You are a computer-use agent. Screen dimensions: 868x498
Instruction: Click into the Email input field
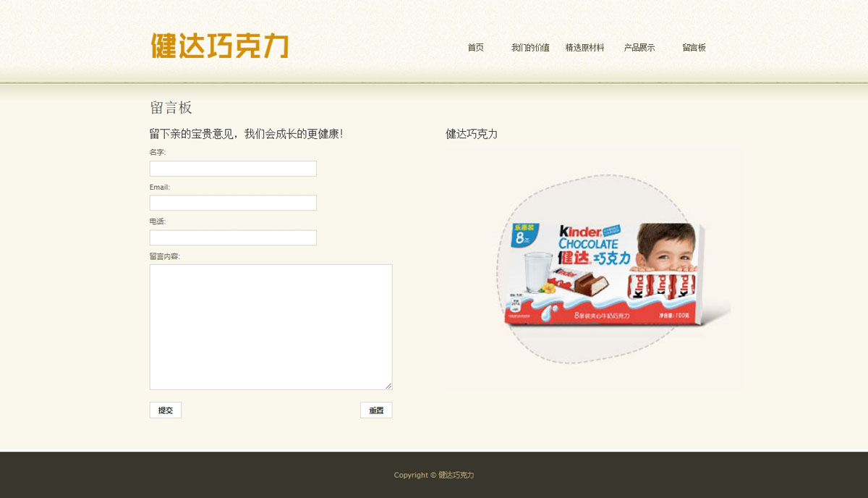(x=233, y=203)
